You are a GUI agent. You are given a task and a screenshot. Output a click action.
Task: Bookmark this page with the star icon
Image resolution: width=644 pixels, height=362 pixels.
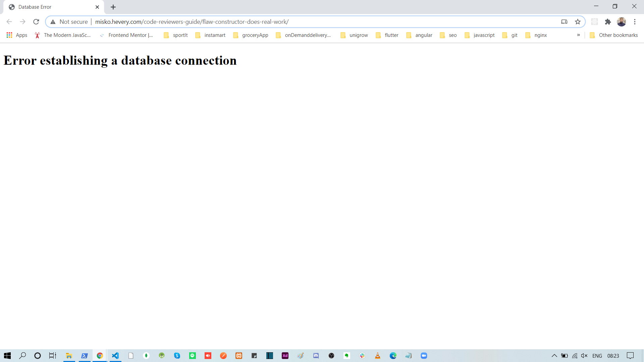578,22
